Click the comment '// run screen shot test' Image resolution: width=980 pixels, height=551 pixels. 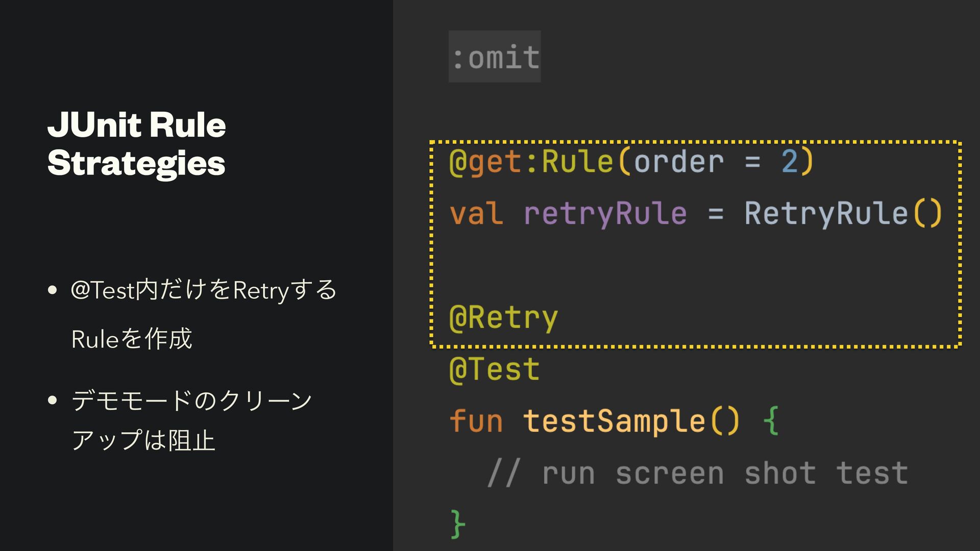pos(697,473)
